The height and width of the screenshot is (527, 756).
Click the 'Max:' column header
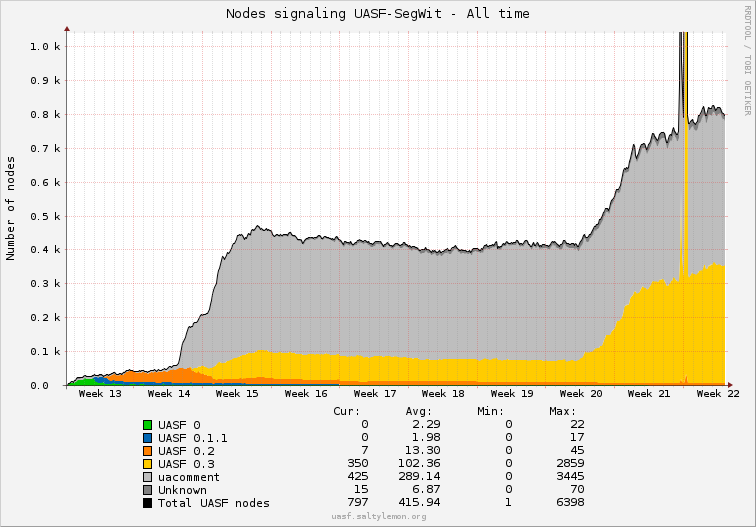tap(563, 411)
